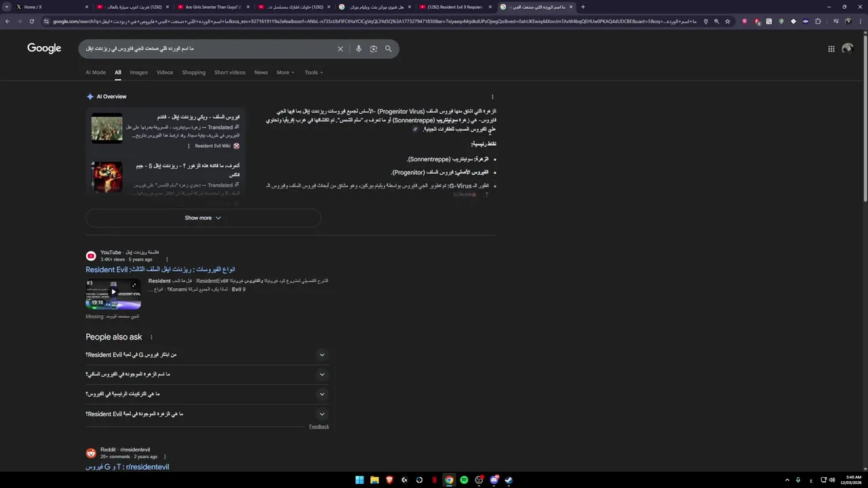Open the Google apps grid
Image resolution: width=868 pixels, height=488 pixels.
point(831,49)
